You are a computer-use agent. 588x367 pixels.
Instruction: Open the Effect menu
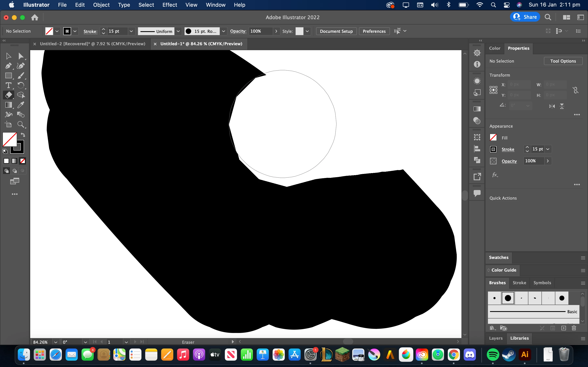pos(170,5)
